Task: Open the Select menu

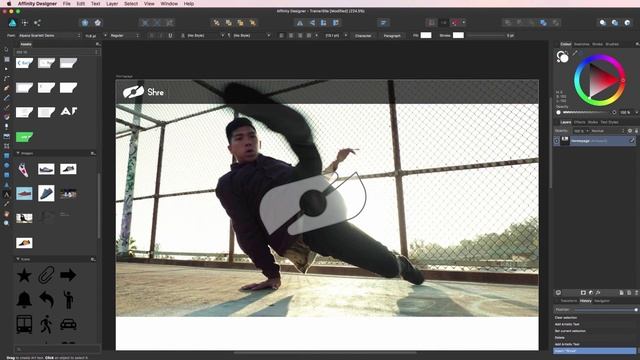Action: pos(131,4)
